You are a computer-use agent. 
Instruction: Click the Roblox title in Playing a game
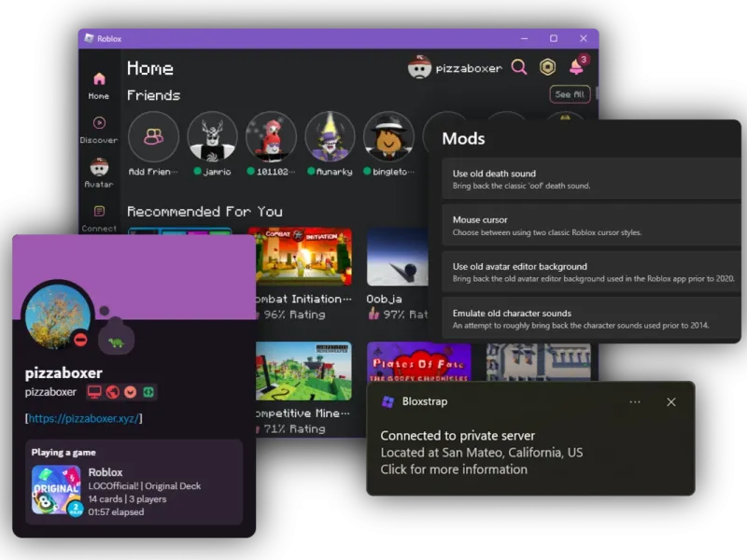pyautogui.click(x=106, y=472)
